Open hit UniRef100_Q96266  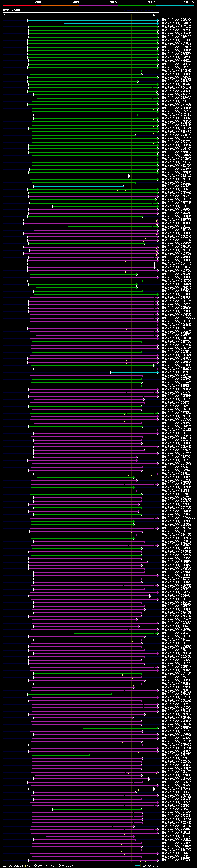tap(177, 20)
